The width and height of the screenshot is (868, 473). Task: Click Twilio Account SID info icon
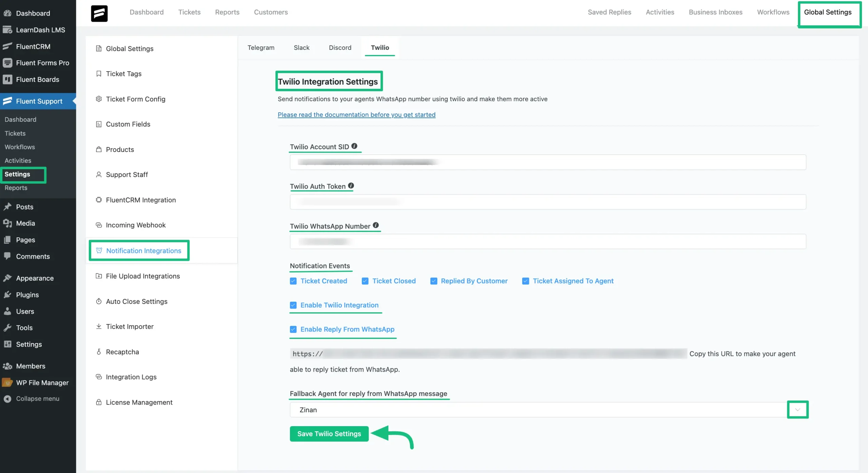click(354, 146)
